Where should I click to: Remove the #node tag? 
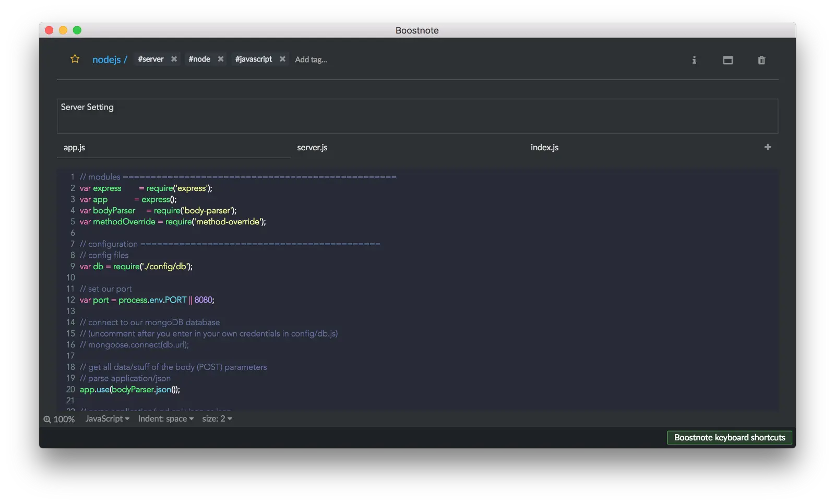[x=221, y=59]
